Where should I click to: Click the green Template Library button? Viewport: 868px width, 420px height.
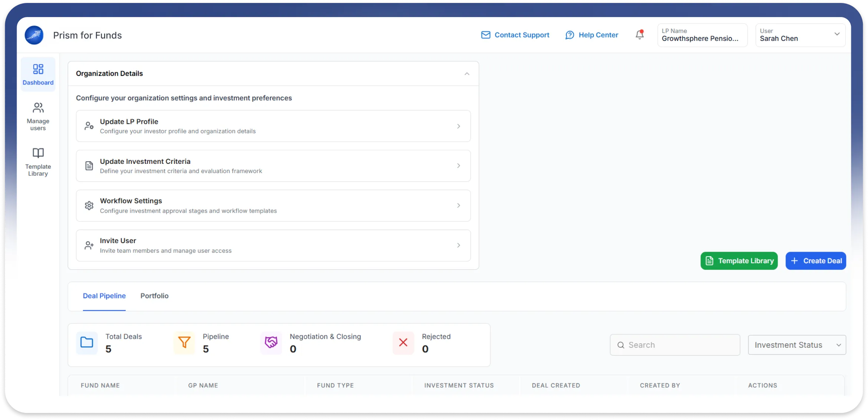[739, 261]
